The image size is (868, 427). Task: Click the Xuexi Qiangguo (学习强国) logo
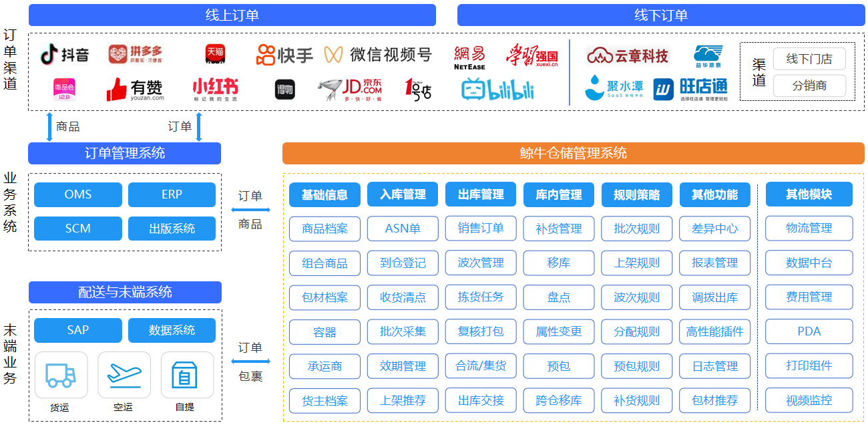532,56
